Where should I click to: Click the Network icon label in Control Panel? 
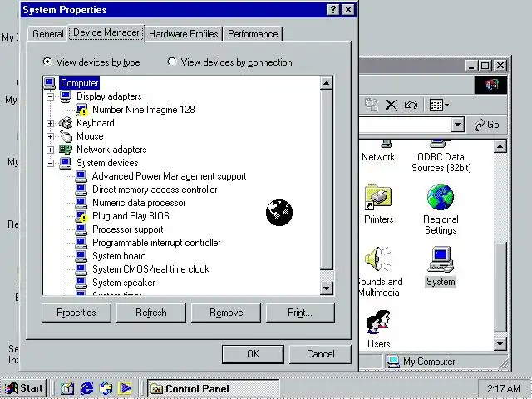click(x=378, y=157)
